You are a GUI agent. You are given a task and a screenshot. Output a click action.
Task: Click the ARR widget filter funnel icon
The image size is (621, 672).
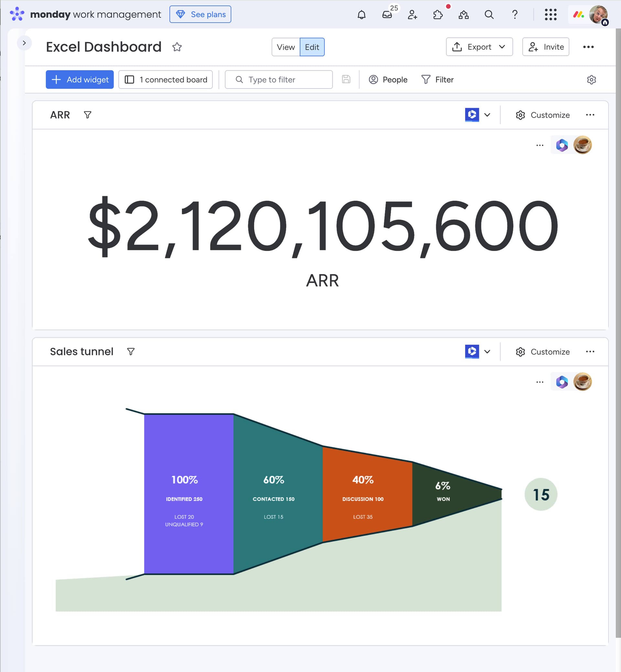87,115
